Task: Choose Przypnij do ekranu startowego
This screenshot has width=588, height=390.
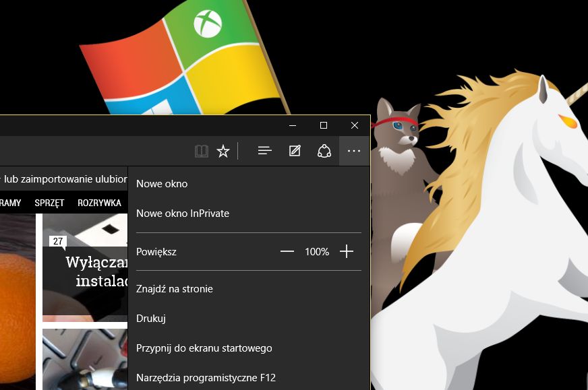Action: (x=249, y=348)
